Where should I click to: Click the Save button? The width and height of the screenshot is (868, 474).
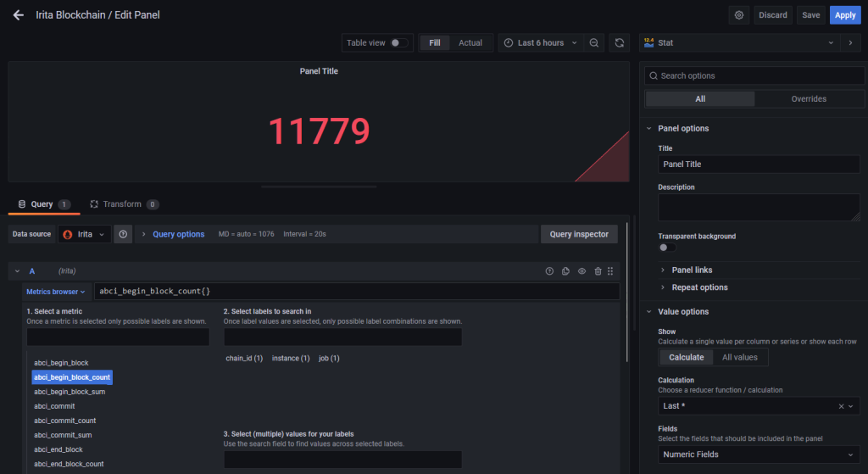pyautogui.click(x=811, y=15)
